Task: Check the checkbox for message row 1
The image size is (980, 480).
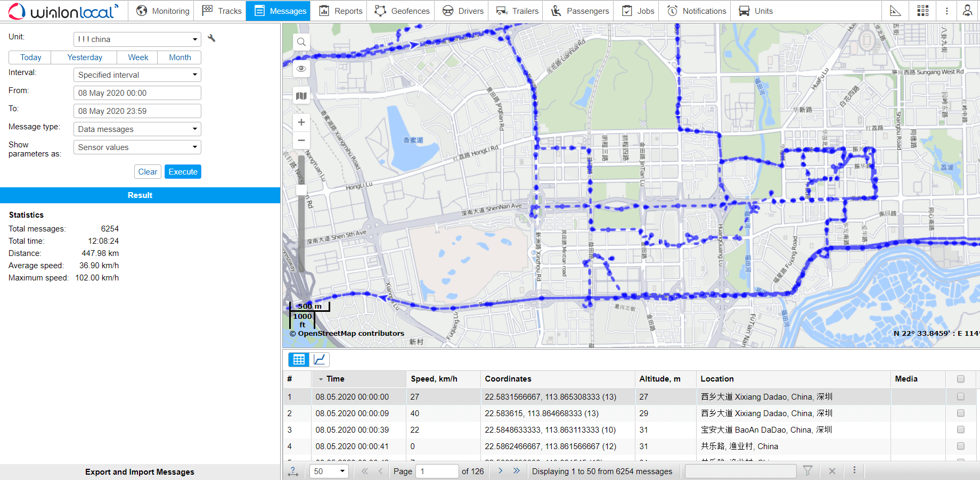Action: (961, 396)
